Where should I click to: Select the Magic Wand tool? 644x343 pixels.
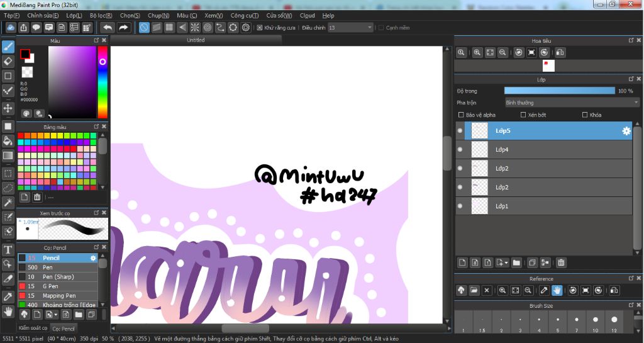(x=8, y=202)
